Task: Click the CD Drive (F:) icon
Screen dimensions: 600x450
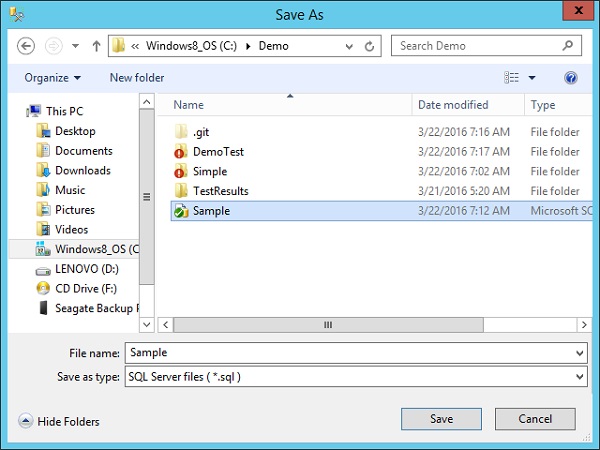Action: 43,288
